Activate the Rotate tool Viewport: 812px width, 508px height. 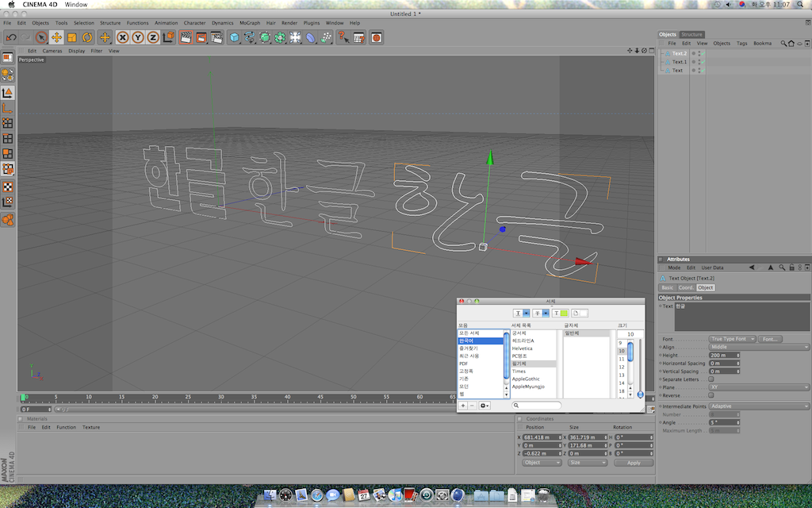(x=87, y=37)
